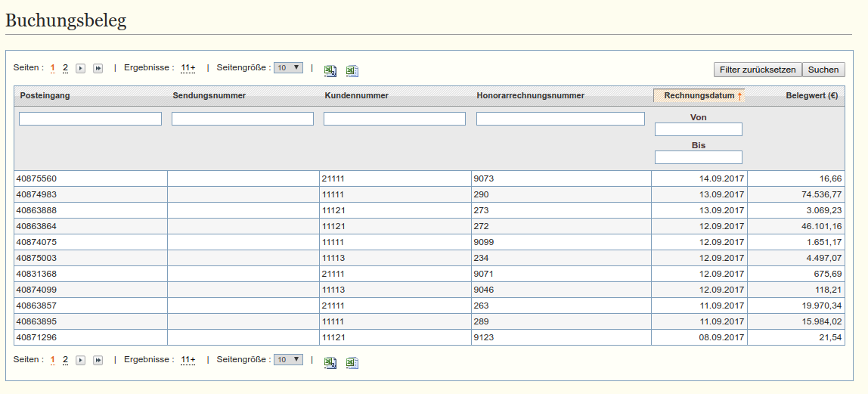Click bottom Excel export icon with 'a' badge
The image size is (868, 394).
(x=330, y=362)
